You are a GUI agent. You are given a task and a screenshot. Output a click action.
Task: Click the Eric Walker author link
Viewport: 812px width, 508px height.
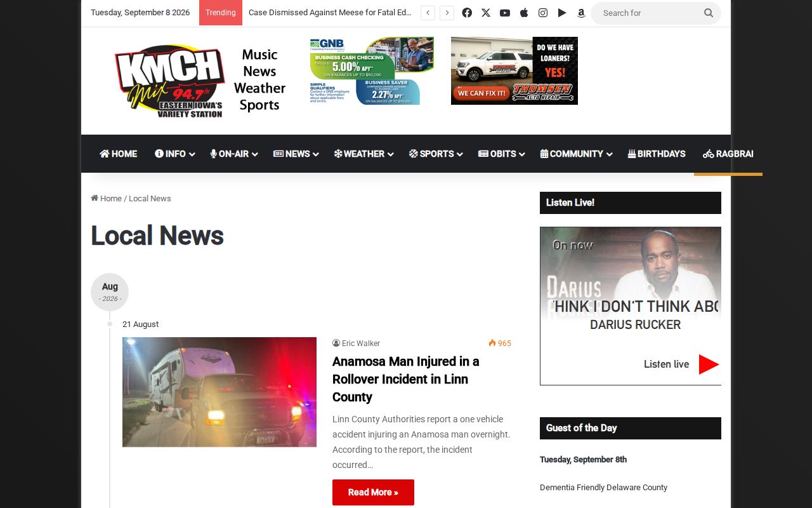tap(361, 344)
